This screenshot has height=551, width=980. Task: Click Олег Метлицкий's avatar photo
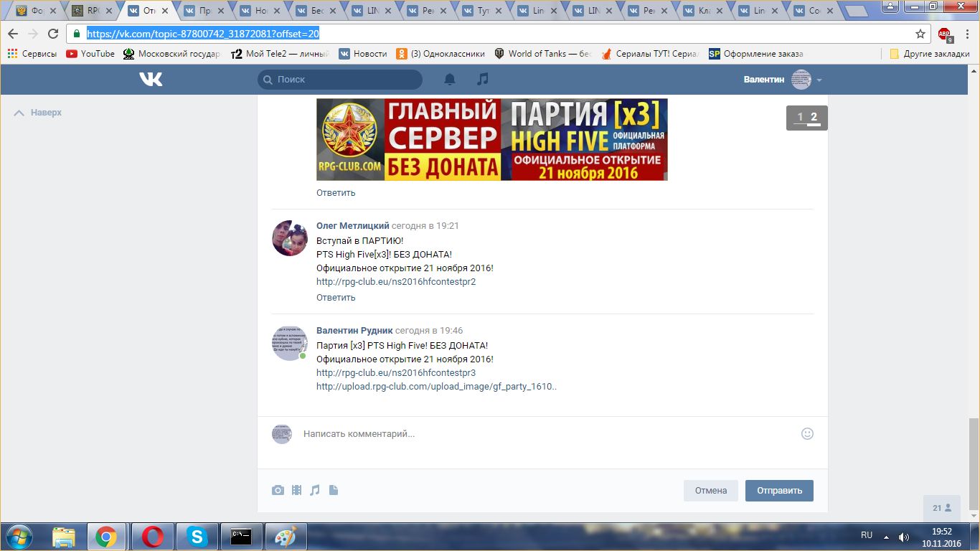pos(290,238)
